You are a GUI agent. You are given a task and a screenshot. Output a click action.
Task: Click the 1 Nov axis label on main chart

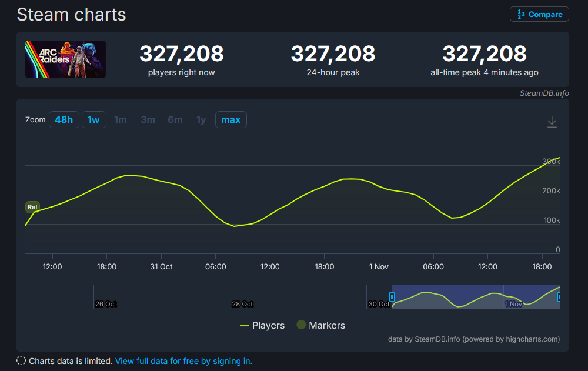point(379,267)
